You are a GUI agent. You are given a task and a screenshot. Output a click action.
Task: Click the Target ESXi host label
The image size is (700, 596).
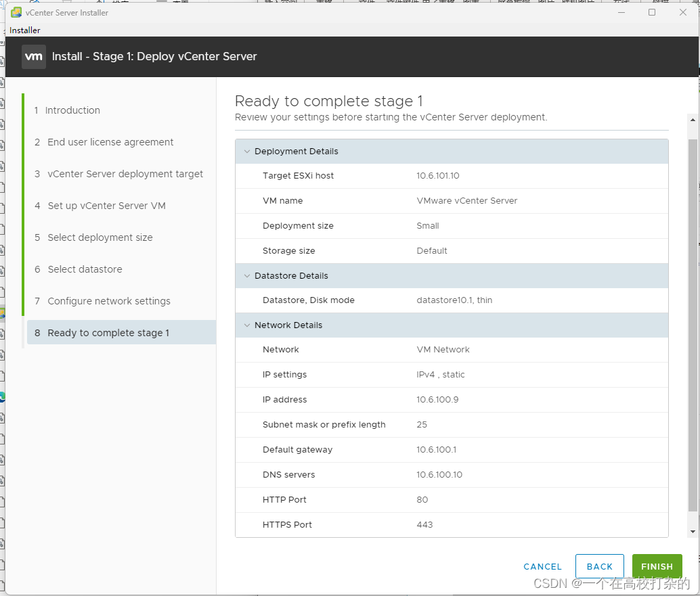(299, 176)
